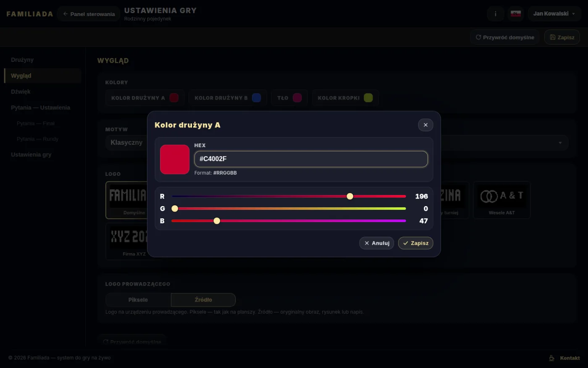
Task: Click the coffee icon beside Kontakt
Action: pos(552,358)
